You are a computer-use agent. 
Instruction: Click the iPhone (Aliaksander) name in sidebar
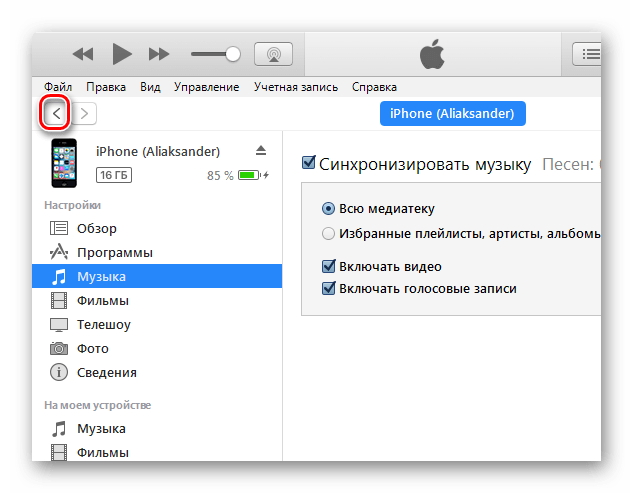(158, 151)
